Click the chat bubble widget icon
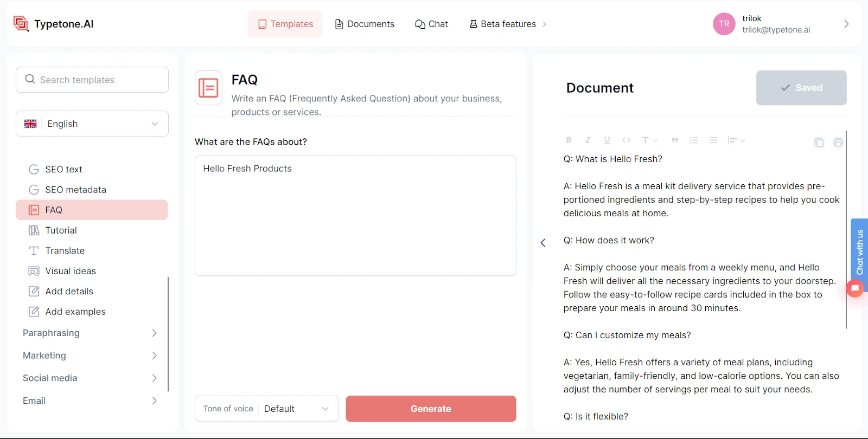 click(855, 288)
